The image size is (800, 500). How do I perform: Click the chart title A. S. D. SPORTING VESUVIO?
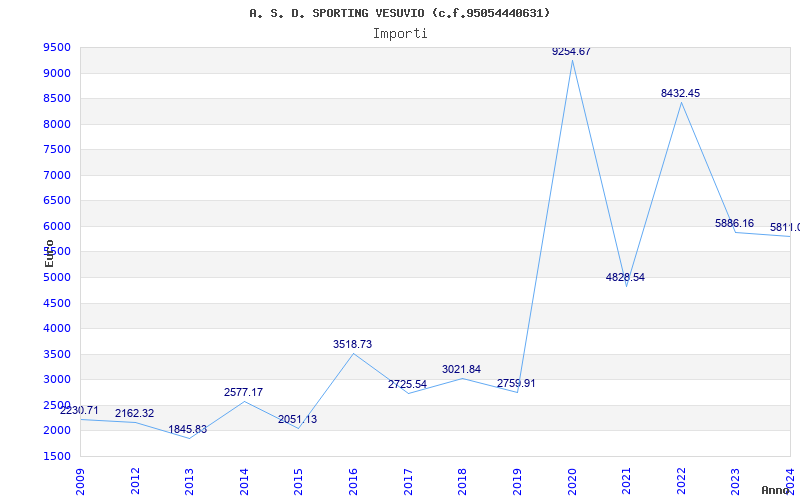pyautogui.click(x=399, y=13)
